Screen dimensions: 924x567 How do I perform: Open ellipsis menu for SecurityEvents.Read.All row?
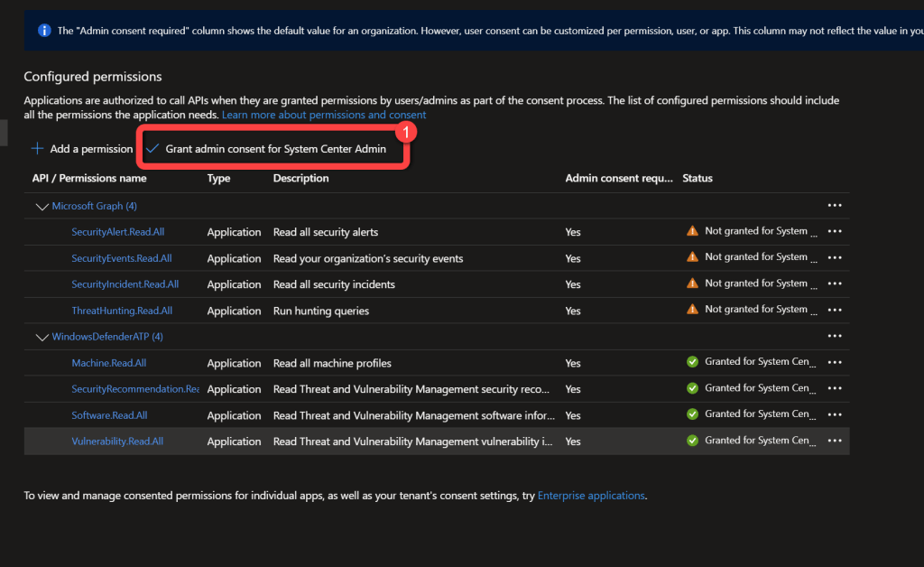[834, 258]
